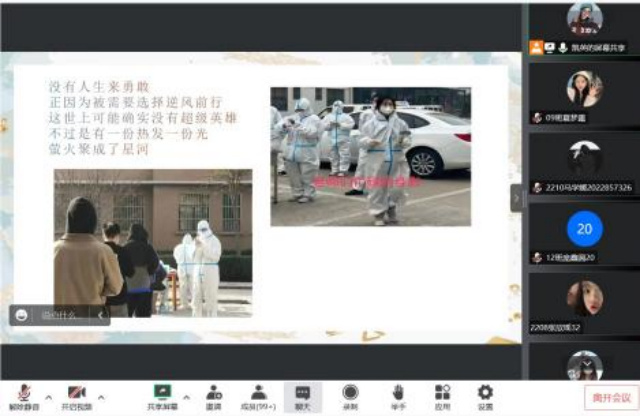640x416 pixels.
Task: Click the muted mic icon of participant 12
Action: (x=537, y=258)
